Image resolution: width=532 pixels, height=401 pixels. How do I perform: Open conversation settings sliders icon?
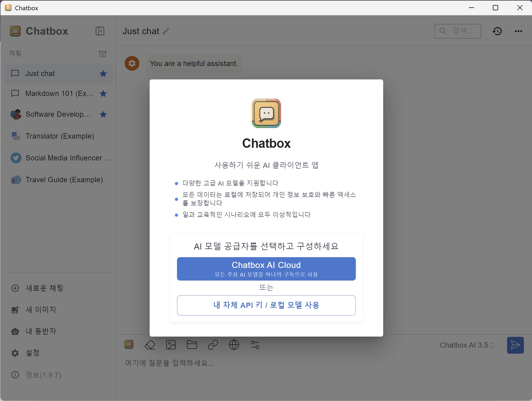point(255,345)
